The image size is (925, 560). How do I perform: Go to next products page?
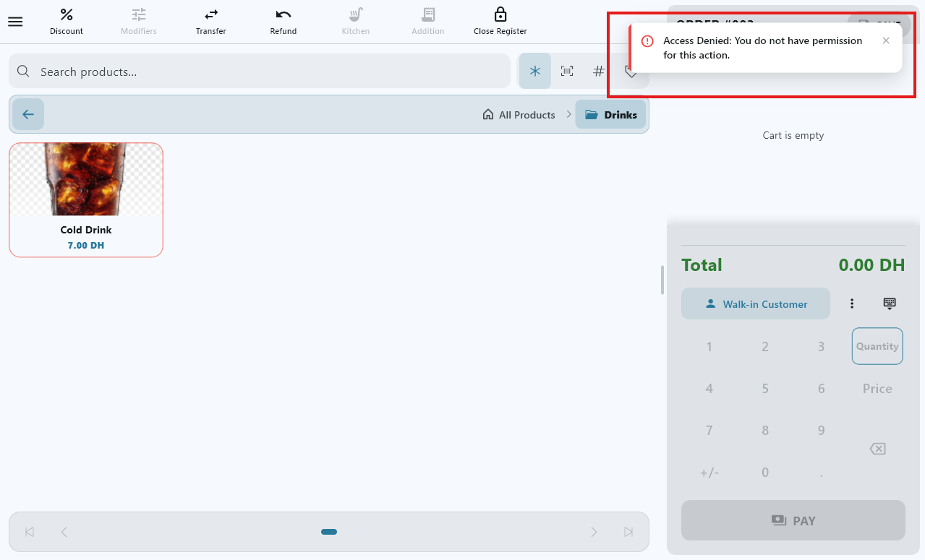(594, 532)
